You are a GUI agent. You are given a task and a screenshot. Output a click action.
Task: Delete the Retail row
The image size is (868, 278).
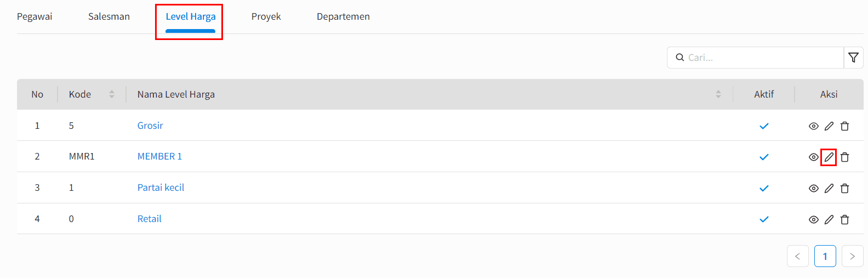point(844,220)
